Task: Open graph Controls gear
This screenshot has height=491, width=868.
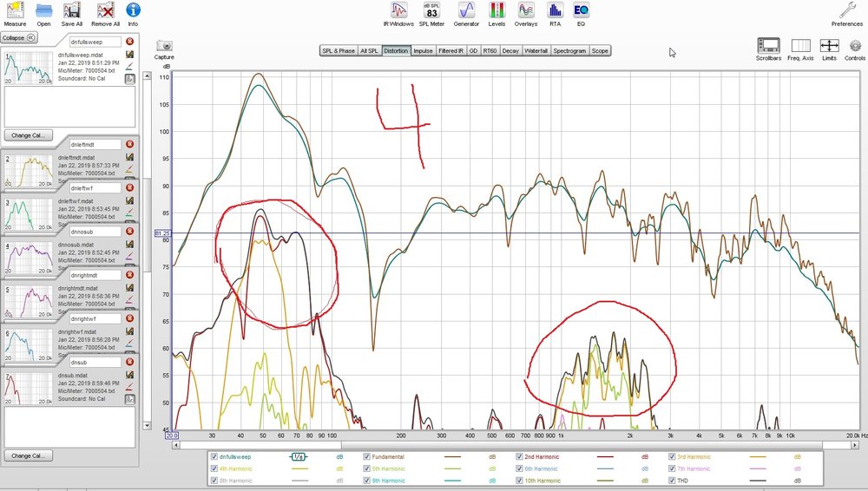Action: [x=855, y=49]
